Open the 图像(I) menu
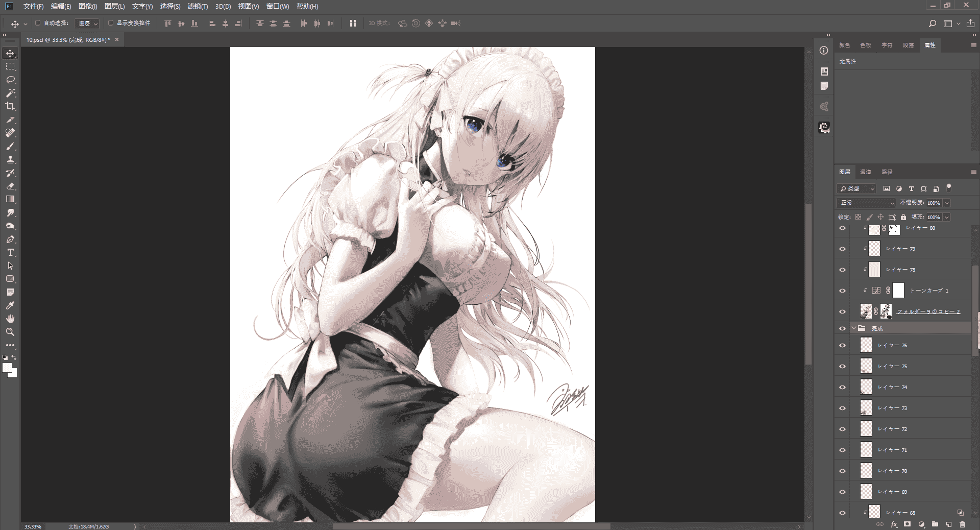 tap(88, 6)
